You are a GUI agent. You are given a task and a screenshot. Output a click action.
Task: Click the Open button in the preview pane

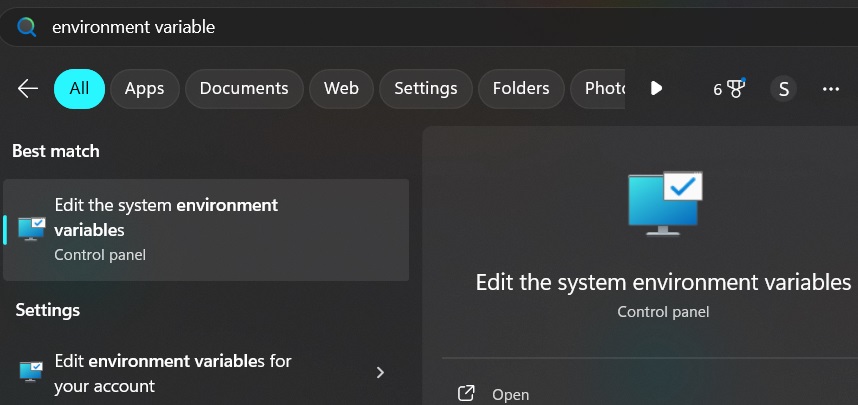pos(510,395)
